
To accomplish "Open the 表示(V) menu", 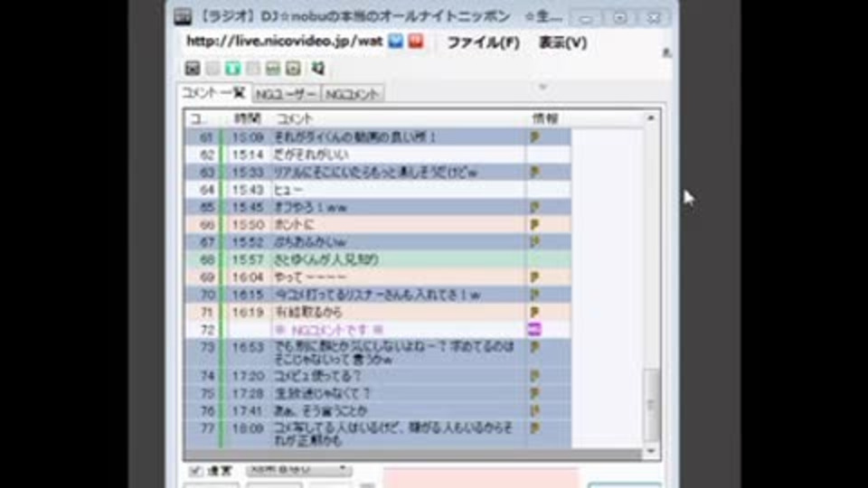I will point(562,42).
